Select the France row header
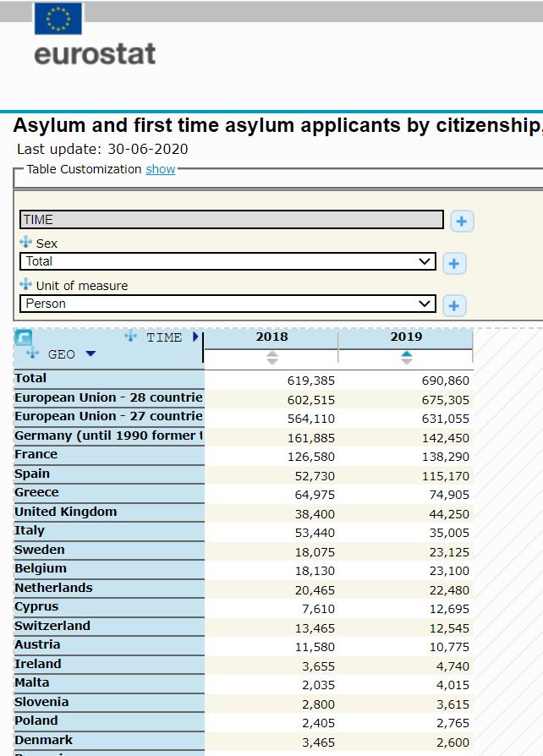Image resolution: width=543 pixels, height=756 pixels. click(x=109, y=455)
